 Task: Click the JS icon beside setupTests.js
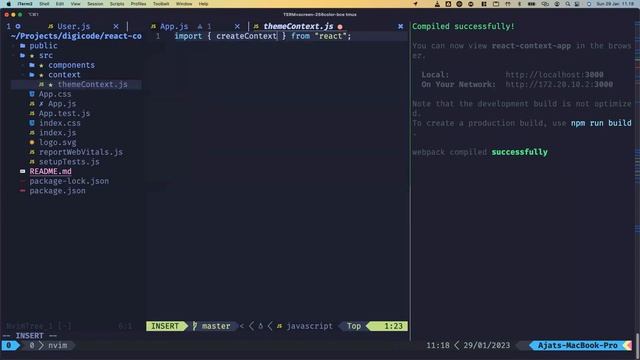(x=32, y=162)
